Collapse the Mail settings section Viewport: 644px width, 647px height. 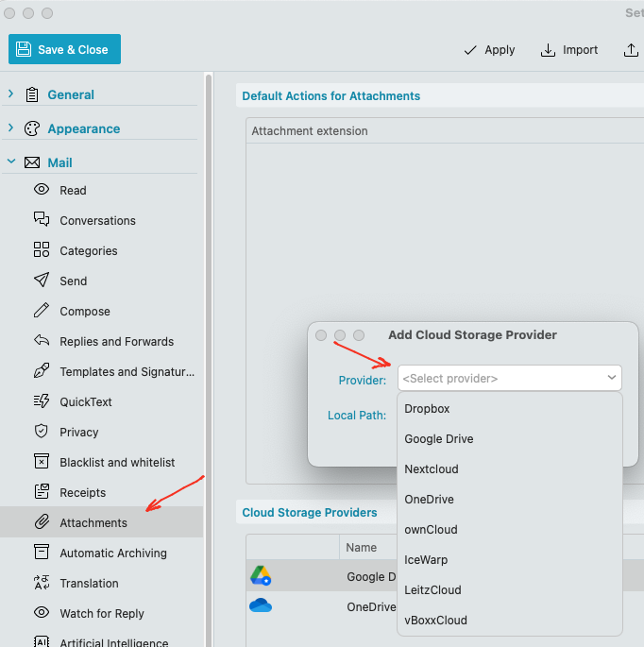tap(11, 162)
